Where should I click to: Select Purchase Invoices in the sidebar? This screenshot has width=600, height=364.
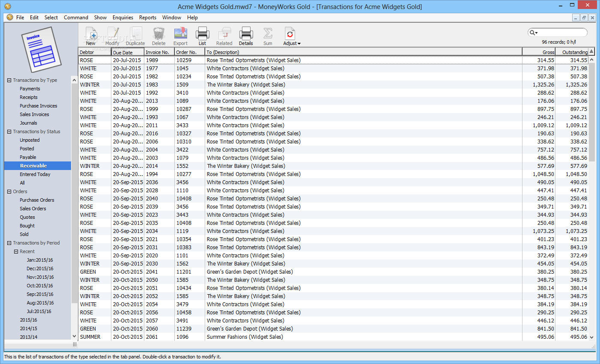click(39, 106)
